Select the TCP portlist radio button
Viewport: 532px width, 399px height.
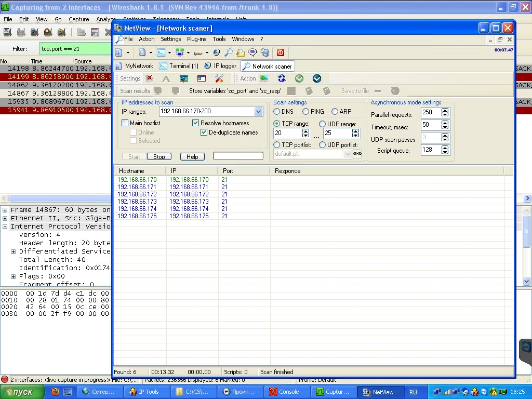tap(276, 145)
